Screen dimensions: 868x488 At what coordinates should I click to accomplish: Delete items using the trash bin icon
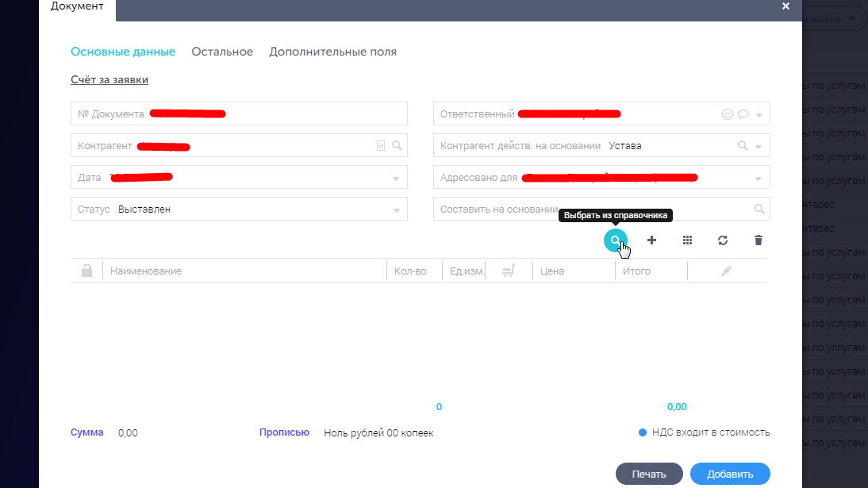click(758, 240)
